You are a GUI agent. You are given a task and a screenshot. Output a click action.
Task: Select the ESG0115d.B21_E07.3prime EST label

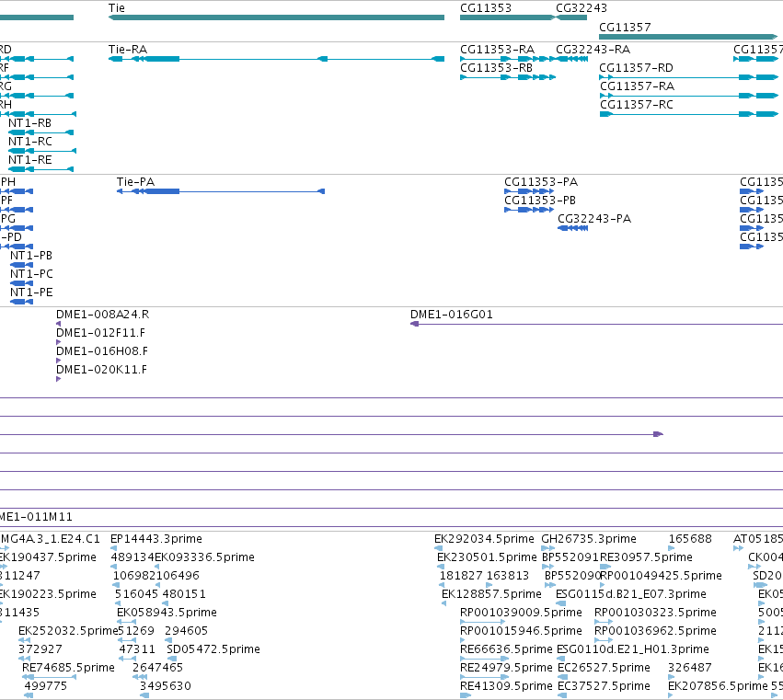point(631,594)
